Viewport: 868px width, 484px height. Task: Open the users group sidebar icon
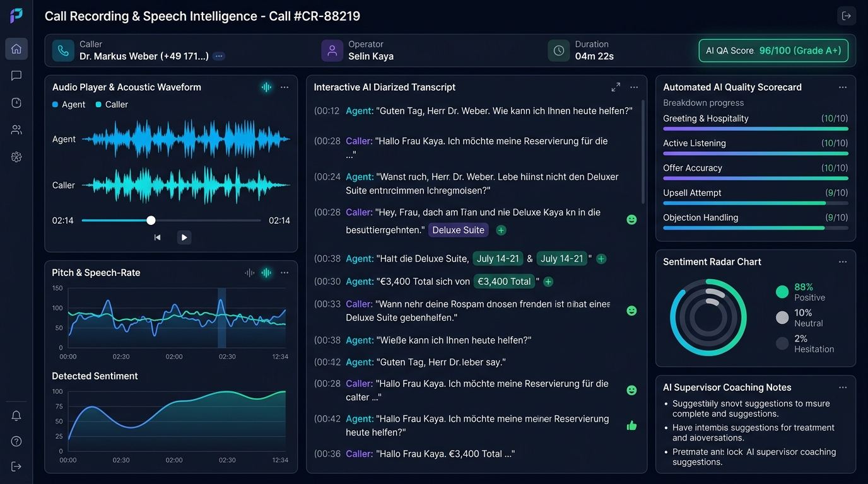(16, 130)
